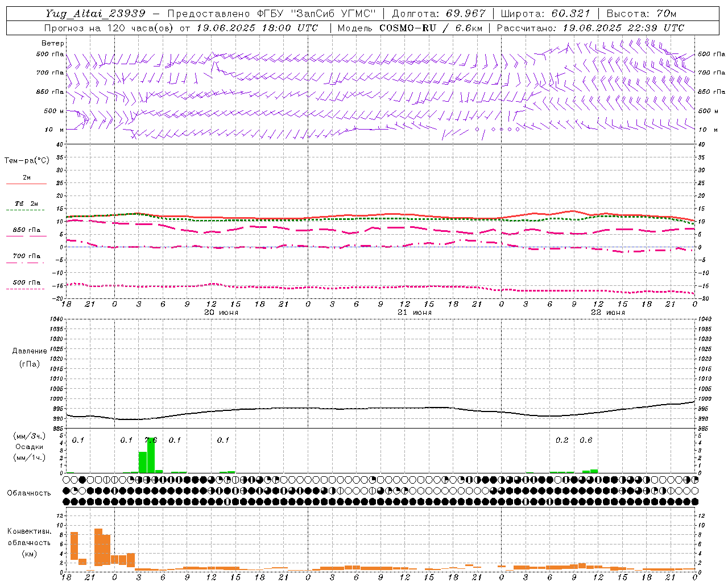
Task: Click the 7.6 precipitation total value
Action: [x=151, y=440]
